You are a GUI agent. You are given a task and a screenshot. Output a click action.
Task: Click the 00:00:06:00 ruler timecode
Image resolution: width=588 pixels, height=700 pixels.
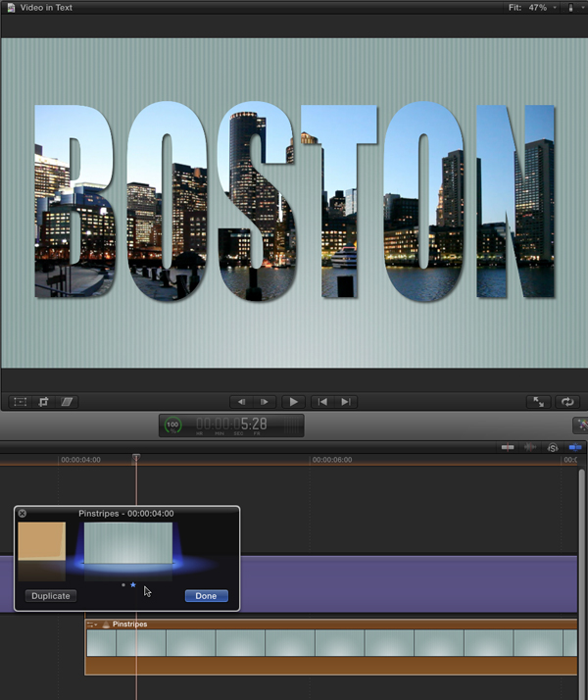pos(332,460)
